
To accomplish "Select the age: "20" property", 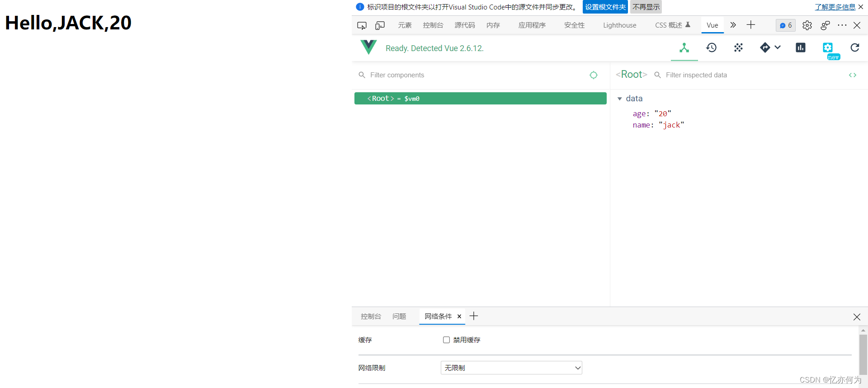I will coord(652,114).
